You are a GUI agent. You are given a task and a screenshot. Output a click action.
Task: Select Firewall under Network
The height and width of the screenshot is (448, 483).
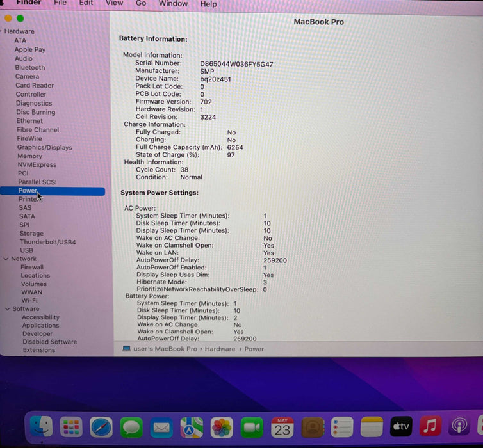[x=32, y=267]
